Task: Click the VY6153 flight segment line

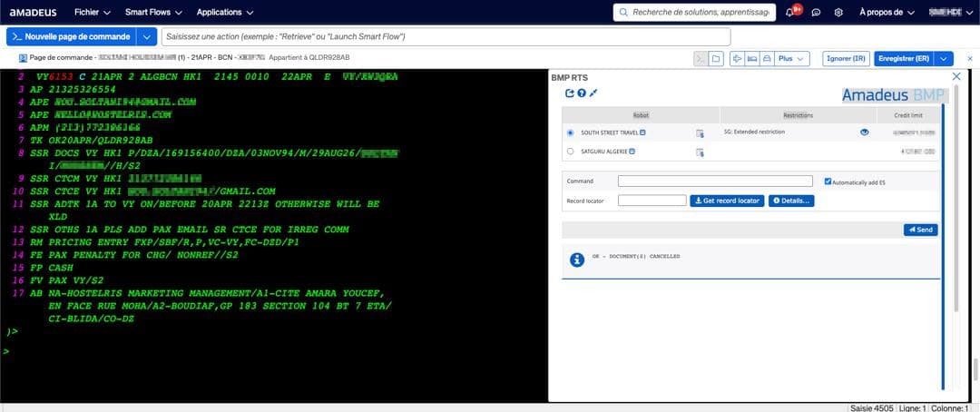Action: (208, 76)
